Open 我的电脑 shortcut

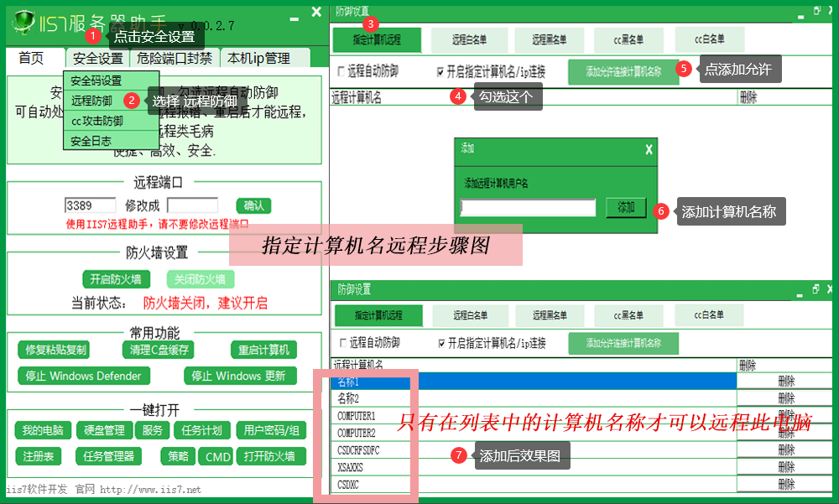(x=43, y=430)
